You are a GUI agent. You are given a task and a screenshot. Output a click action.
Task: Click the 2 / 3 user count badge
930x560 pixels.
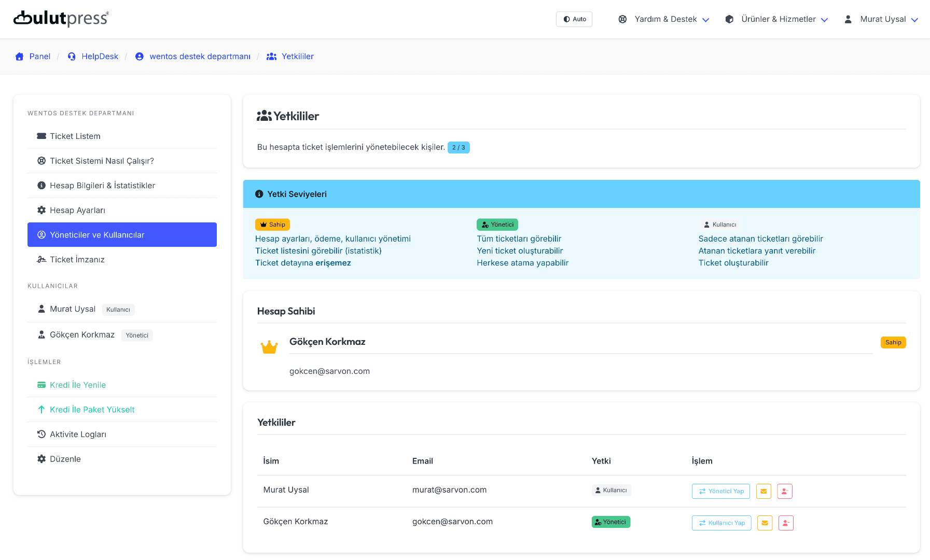point(459,148)
